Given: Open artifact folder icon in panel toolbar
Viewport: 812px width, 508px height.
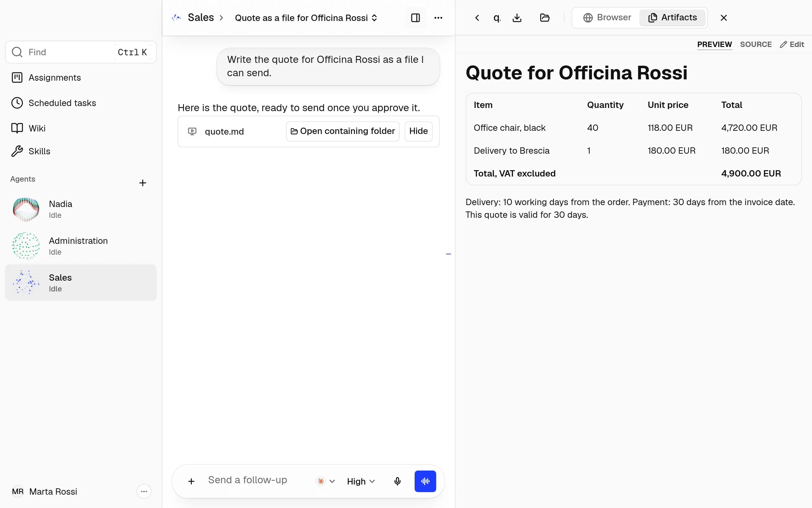Looking at the screenshot, I should pos(545,18).
